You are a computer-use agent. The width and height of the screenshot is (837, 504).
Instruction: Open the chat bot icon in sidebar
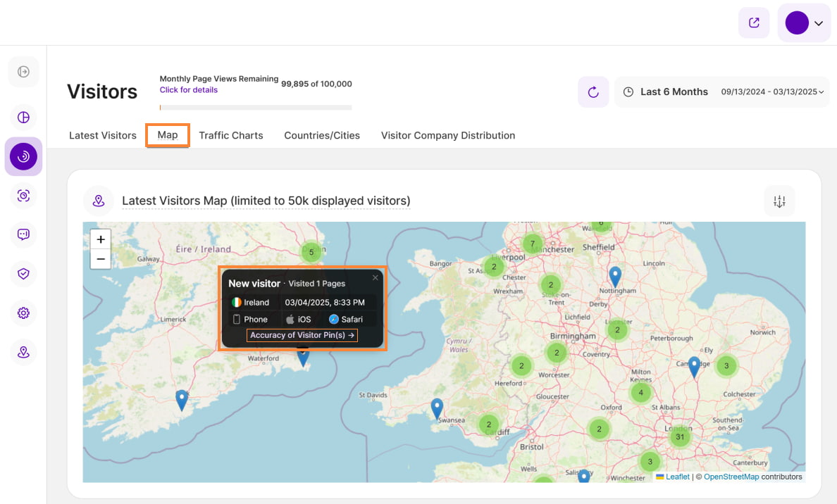[x=23, y=234]
